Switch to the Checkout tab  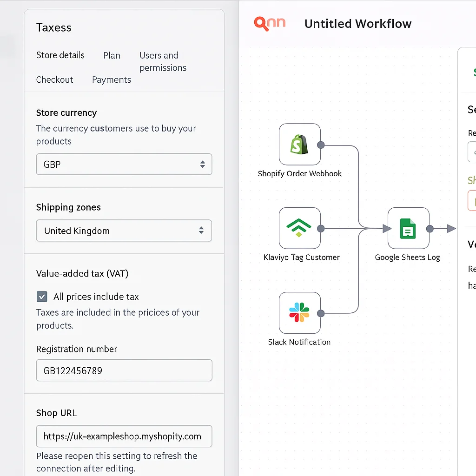(55, 79)
